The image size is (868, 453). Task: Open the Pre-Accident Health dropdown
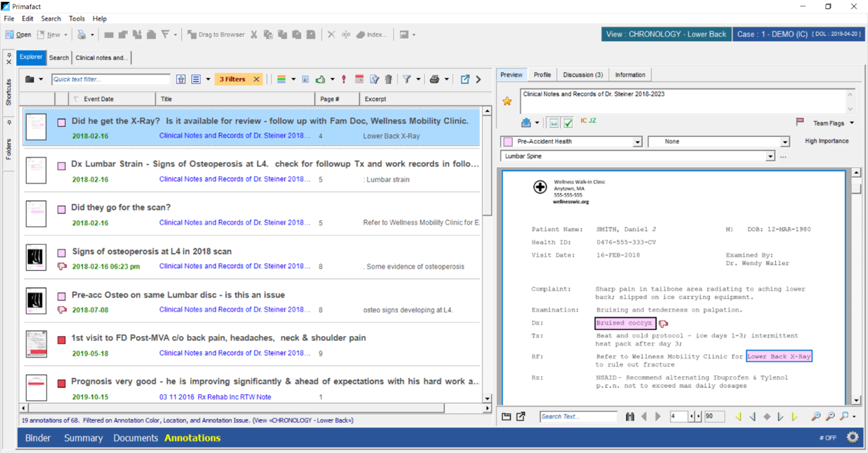637,142
